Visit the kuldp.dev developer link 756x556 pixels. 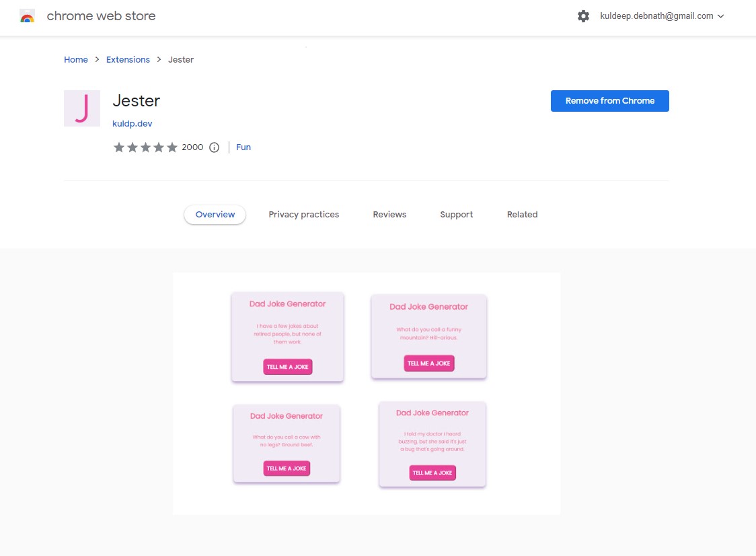[x=132, y=124]
